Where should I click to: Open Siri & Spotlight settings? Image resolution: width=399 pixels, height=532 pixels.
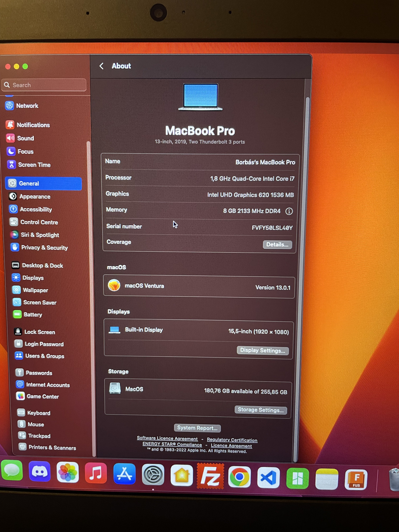click(35, 235)
